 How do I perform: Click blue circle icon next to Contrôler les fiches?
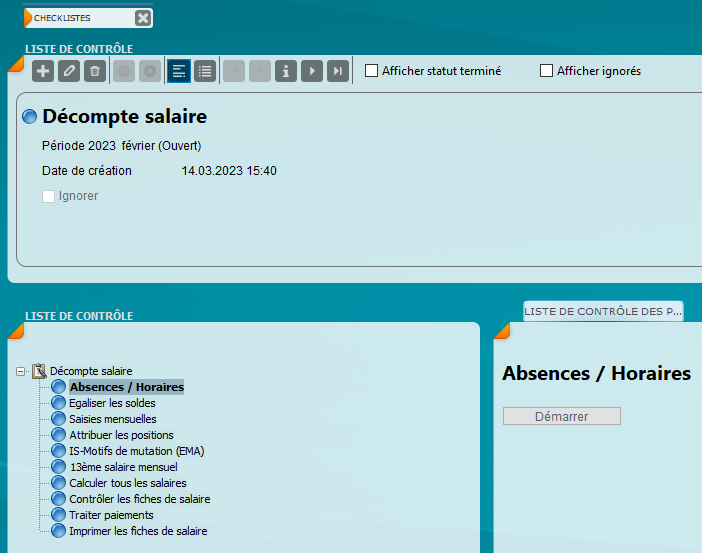pos(58,498)
